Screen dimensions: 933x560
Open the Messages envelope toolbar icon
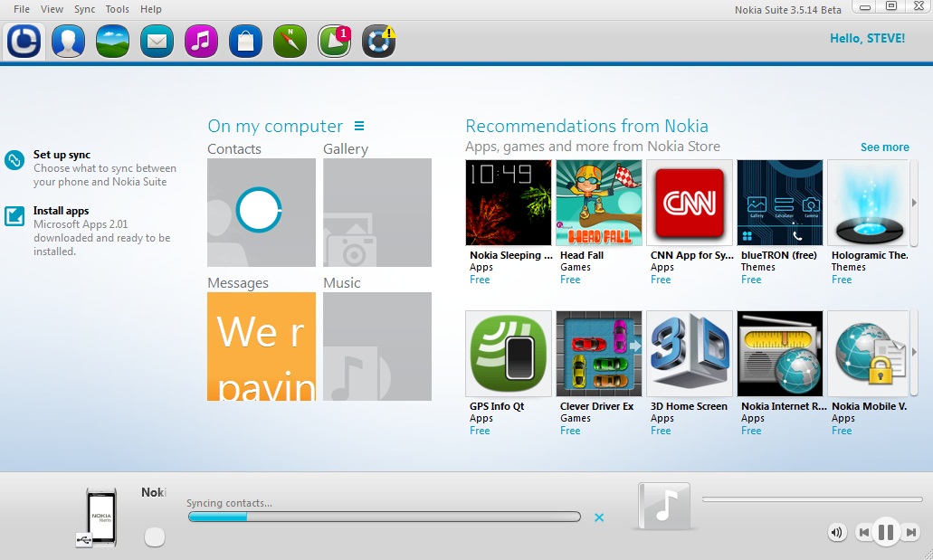(x=157, y=41)
